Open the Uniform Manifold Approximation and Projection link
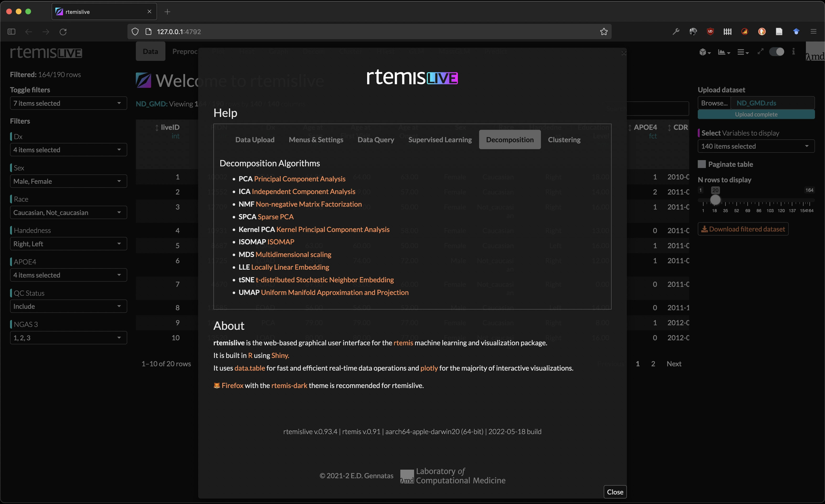 coord(335,293)
